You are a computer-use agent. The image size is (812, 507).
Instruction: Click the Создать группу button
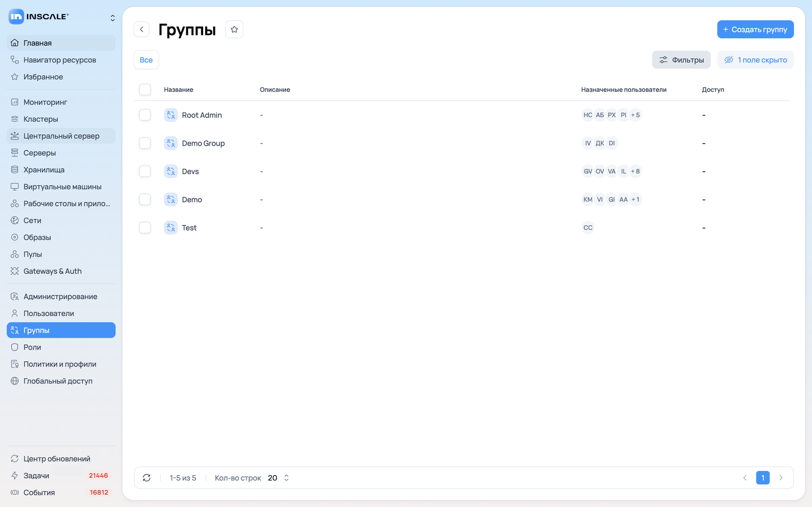click(x=755, y=29)
